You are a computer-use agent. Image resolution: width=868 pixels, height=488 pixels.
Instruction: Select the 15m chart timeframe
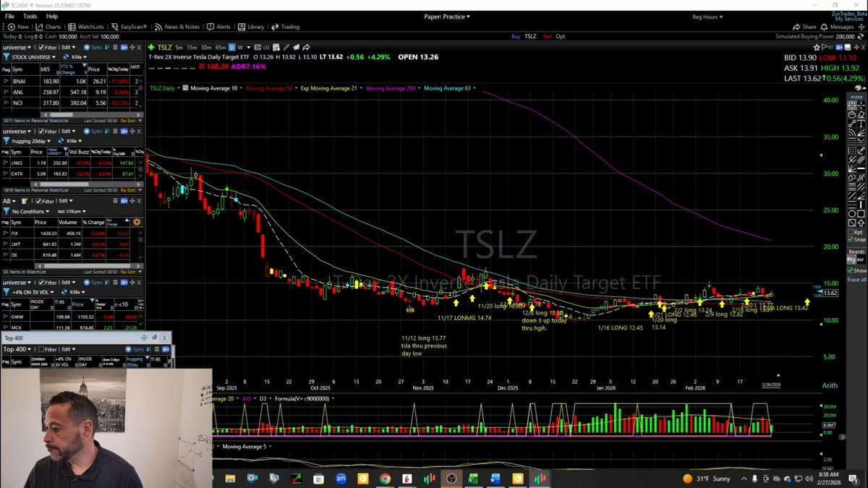(192, 47)
